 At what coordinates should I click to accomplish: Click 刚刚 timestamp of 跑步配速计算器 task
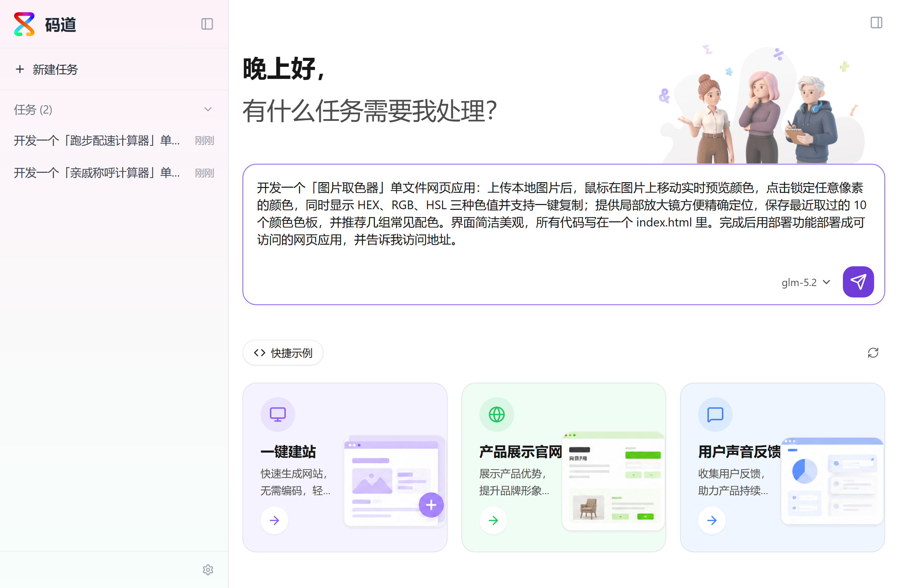pos(204,141)
